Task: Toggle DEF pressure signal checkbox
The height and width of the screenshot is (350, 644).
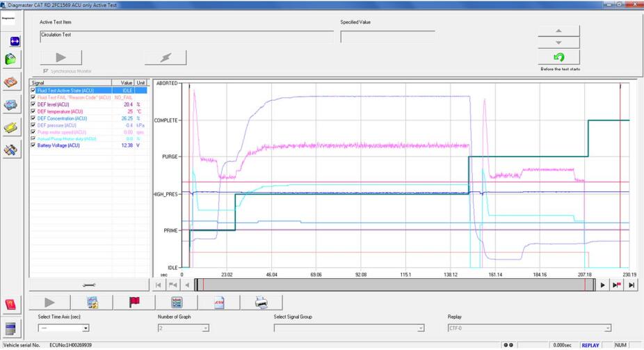Action: click(33, 125)
